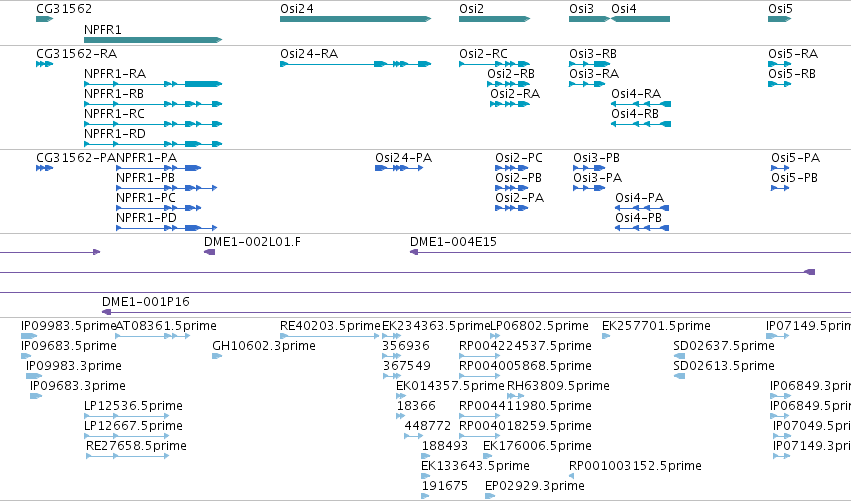Select the Osi5-RB transcript
The width and height of the screenshot is (851, 501).
coord(780,84)
